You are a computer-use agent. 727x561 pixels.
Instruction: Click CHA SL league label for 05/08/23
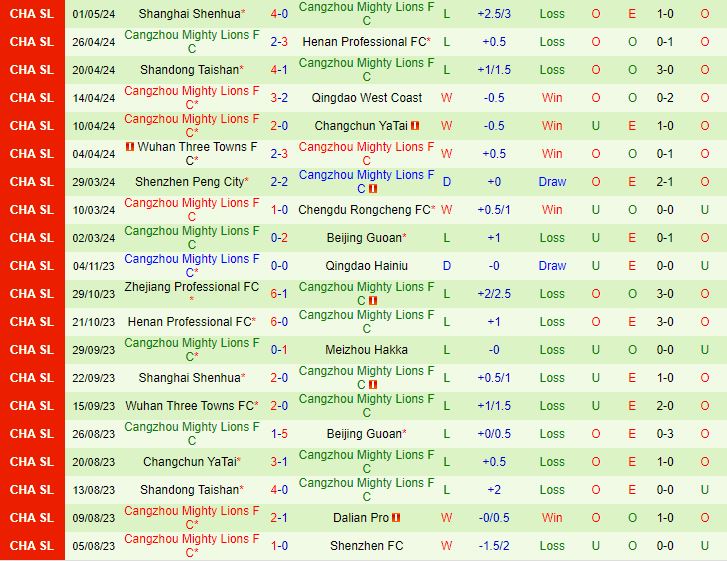pos(32,546)
